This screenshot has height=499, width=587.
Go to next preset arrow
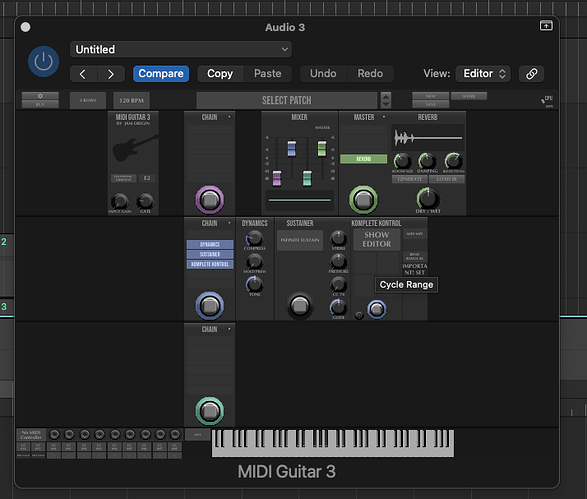tap(111, 74)
